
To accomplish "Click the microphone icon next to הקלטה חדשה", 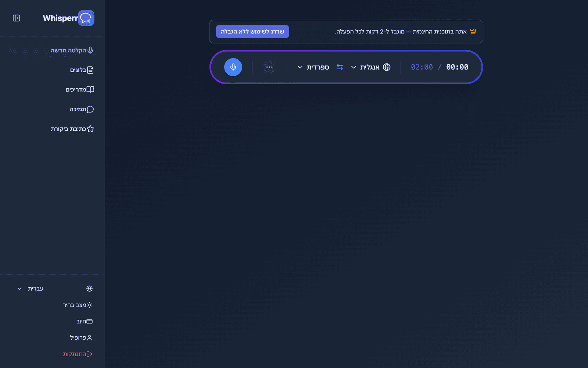I will click(90, 50).
